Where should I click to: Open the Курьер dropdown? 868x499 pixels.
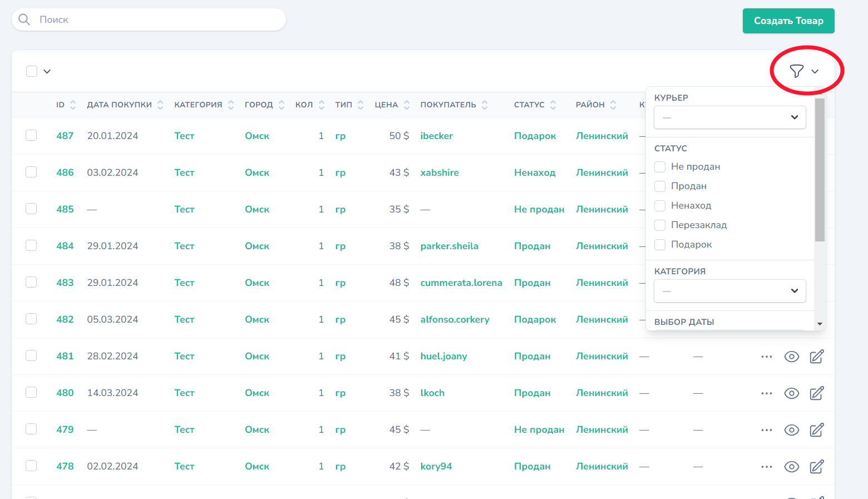[x=730, y=117]
